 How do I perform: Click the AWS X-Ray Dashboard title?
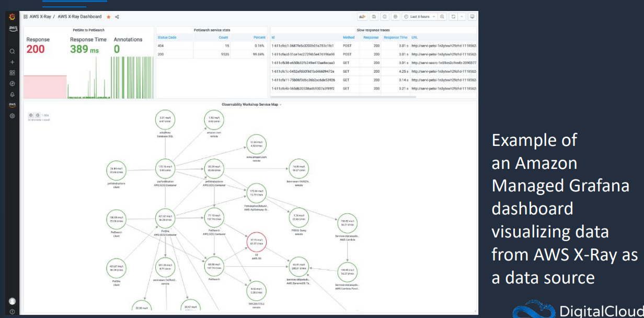[x=80, y=17]
